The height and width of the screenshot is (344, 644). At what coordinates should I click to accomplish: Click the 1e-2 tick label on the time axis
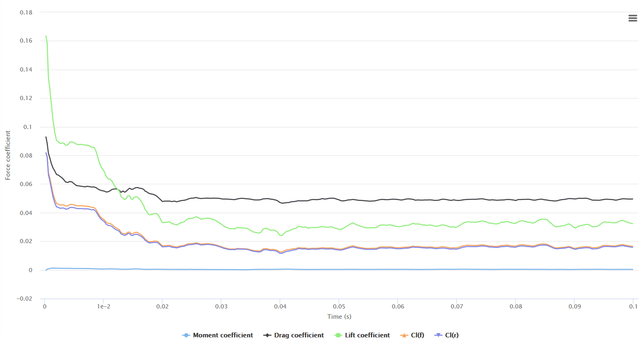tap(104, 306)
